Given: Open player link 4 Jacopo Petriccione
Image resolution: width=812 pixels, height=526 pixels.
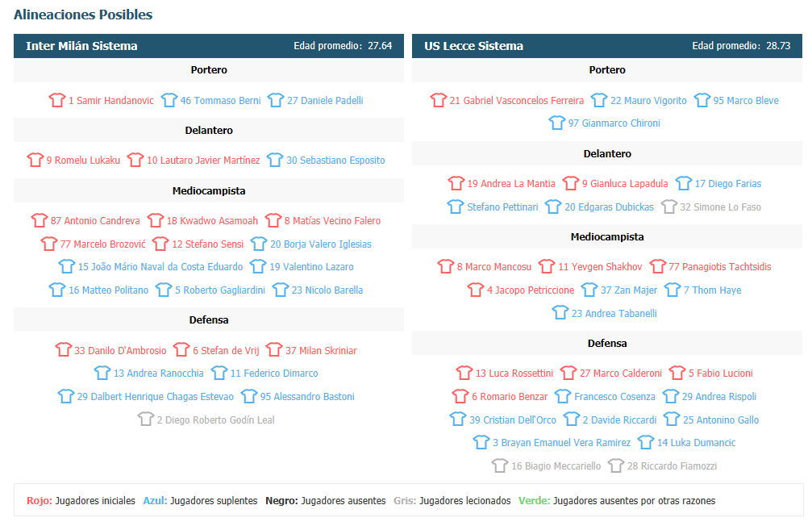Looking at the screenshot, I should coord(531,290).
